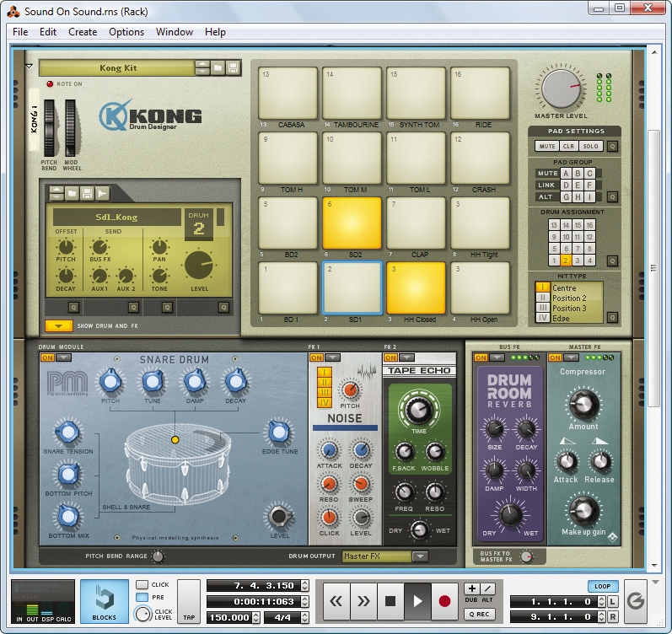Viewport: 672px width, 634px height.
Task: Trigger the BD 1 pad
Action: (x=288, y=288)
